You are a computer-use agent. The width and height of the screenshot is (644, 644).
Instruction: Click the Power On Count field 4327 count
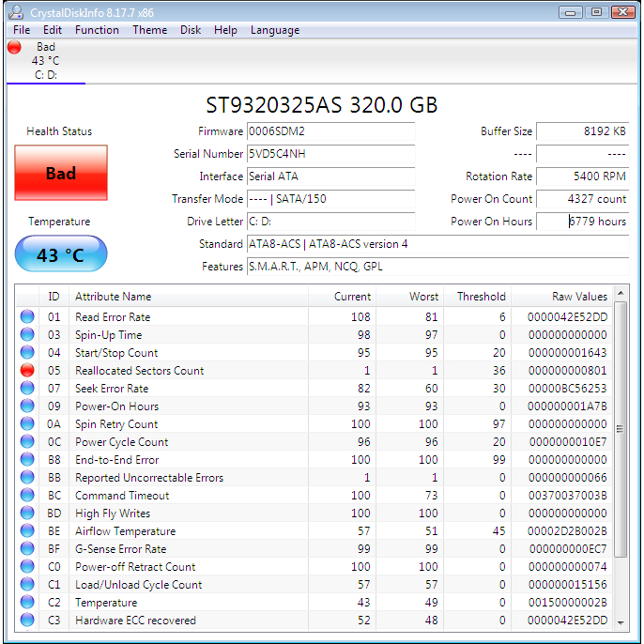tap(582, 199)
